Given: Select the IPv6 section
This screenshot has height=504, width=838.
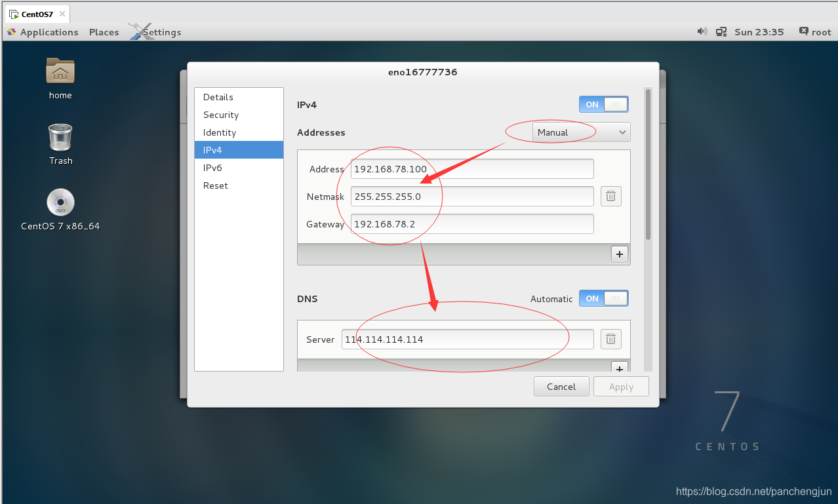Looking at the screenshot, I should coord(239,168).
